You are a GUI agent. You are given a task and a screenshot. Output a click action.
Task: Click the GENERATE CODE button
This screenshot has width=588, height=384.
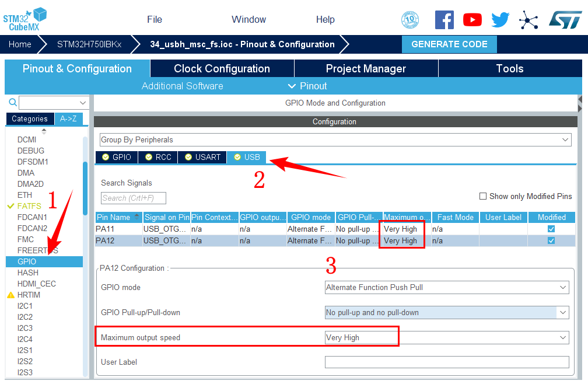pyautogui.click(x=449, y=44)
